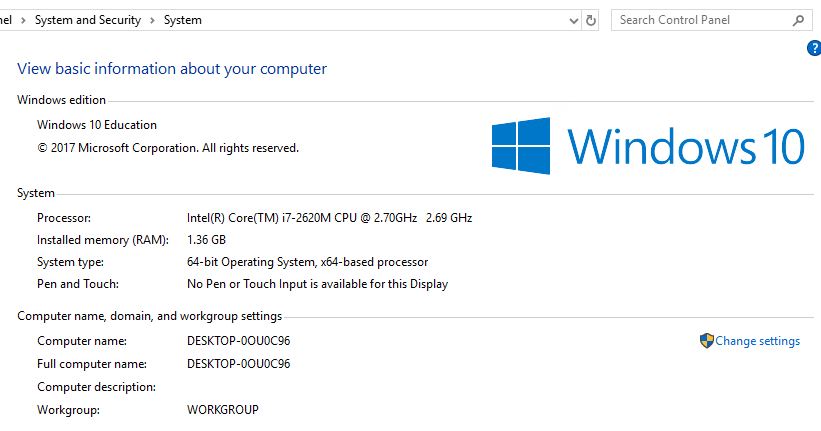
Task: Click the Windows 10 logo
Action: point(648,146)
